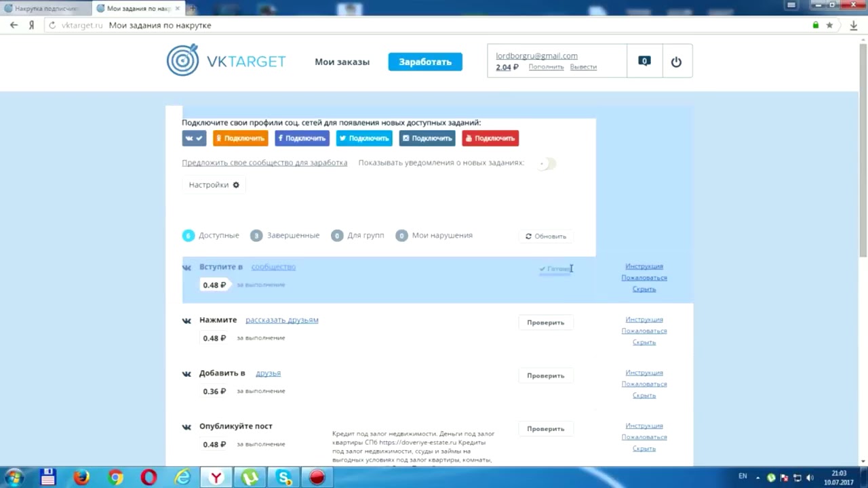Click browser back arrow
868x488 pixels.
click(x=14, y=25)
